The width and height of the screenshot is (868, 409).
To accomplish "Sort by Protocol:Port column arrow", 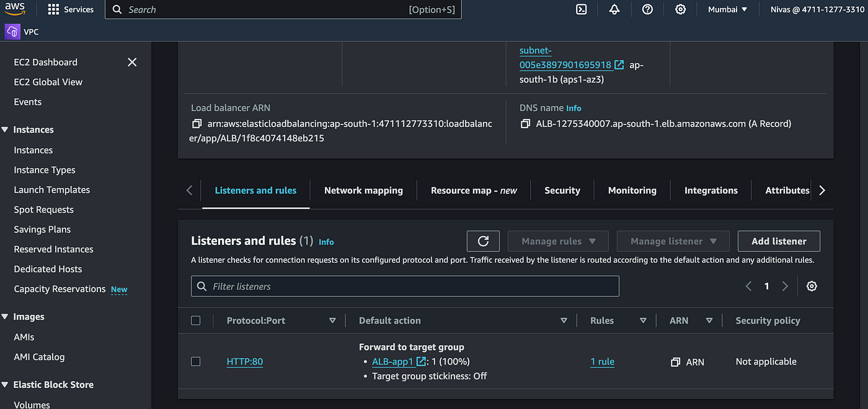I will [332, 320].
